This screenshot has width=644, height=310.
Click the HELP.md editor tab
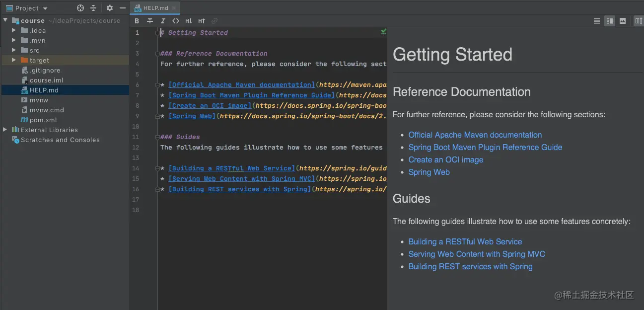pyautogui.click(x=155, y=8)
